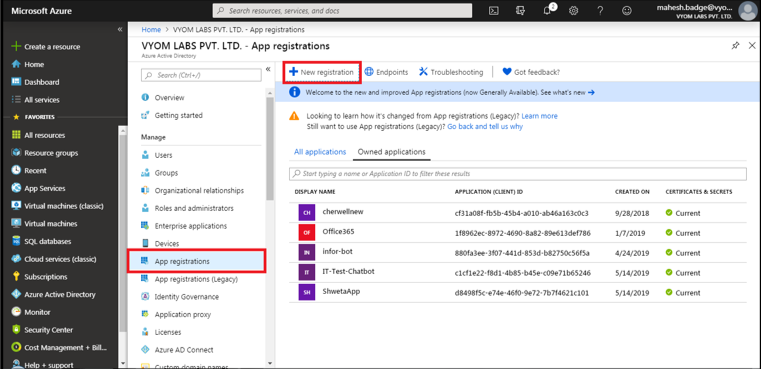Open SQL databases in favorites

coord(41,241)
